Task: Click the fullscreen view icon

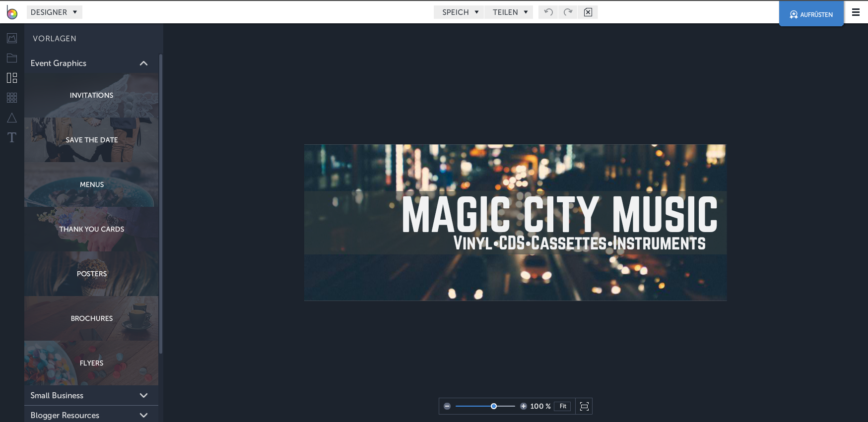Action: [x=584, y=406]
